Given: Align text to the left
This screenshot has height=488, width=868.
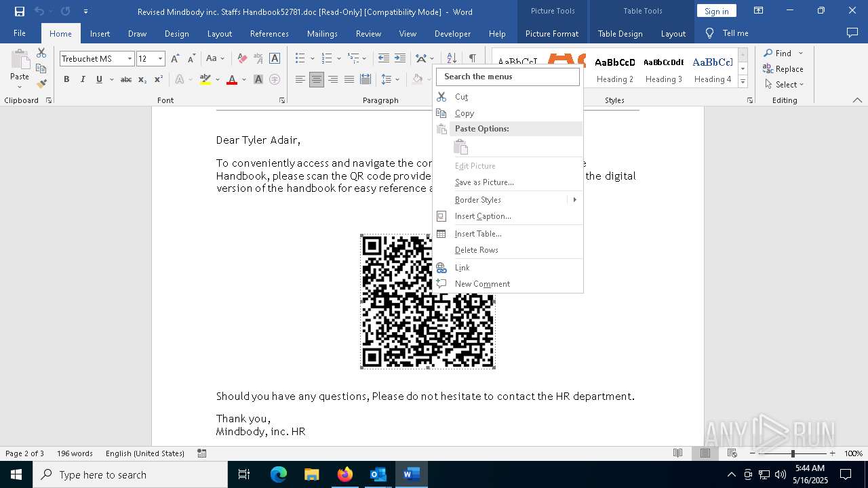Looking at the screenshot, I should click(300, 79).
